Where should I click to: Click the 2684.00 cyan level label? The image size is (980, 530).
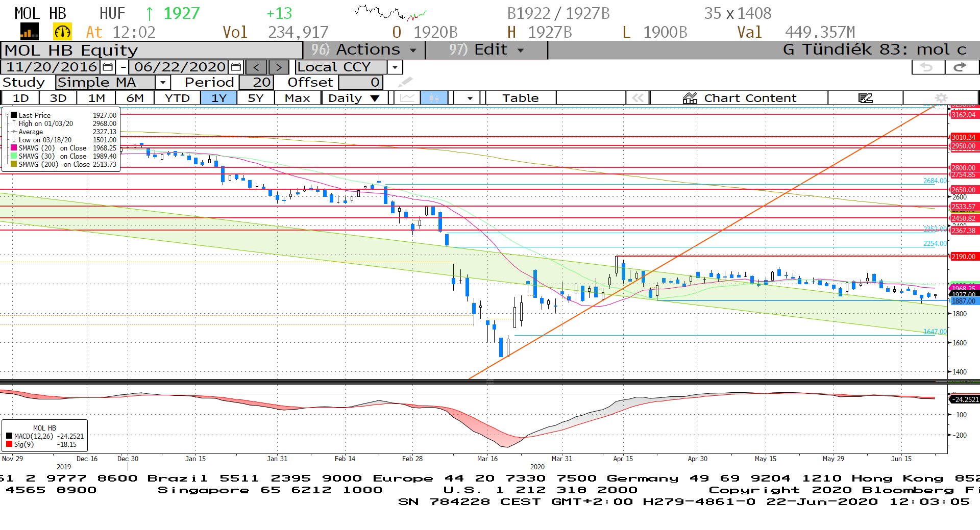tap(935, 181)
